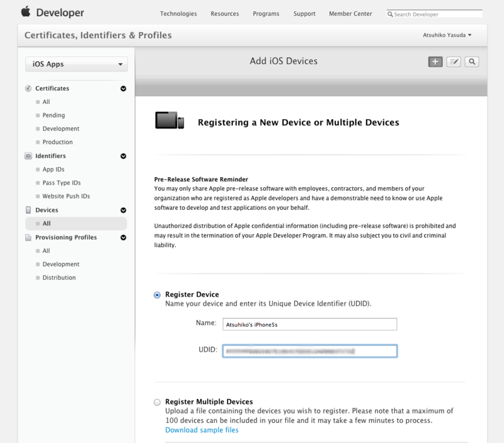The image size is (504, 443).
Task: Click the Devices phone icon in sidebar
Action: (28, 210)
